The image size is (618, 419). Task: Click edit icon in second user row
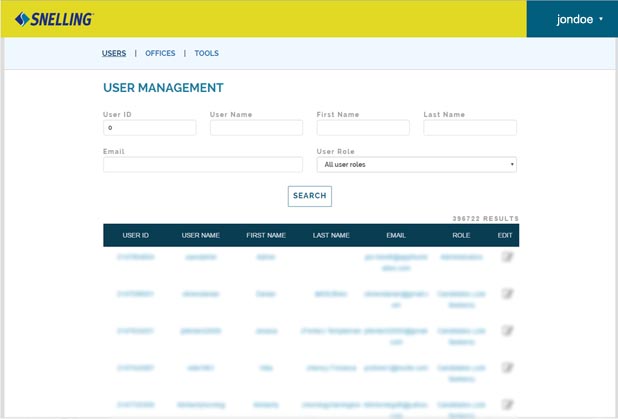pos(507,294)
